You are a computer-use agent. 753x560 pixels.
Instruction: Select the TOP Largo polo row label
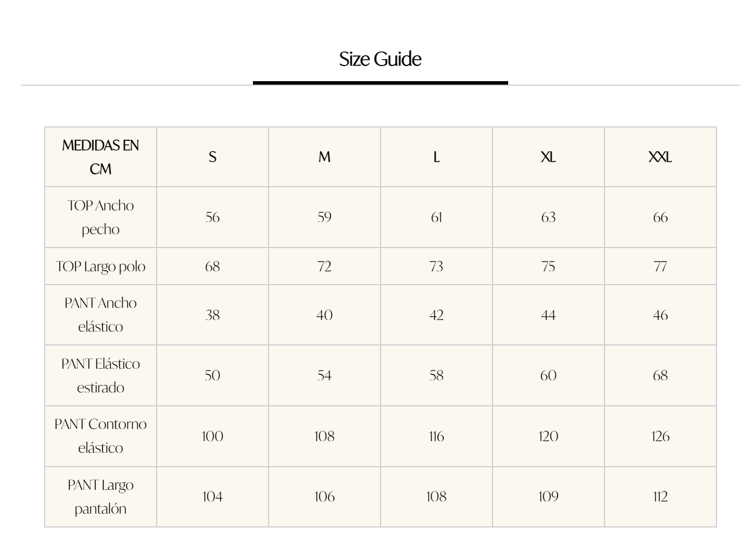click(x=100, y=267)
